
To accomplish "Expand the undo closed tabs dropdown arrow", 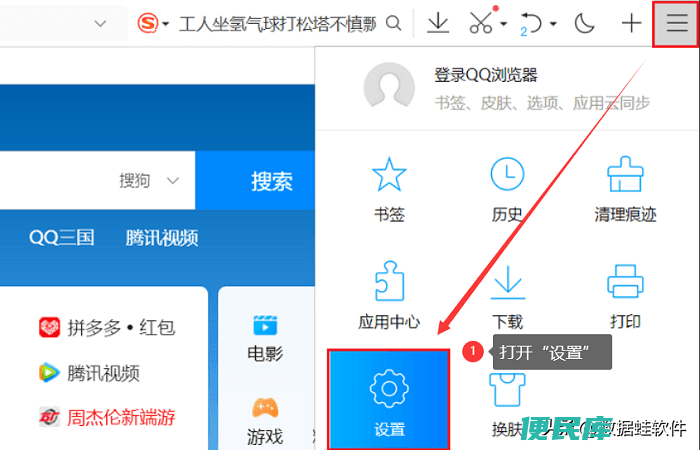I will coord(553,24).
